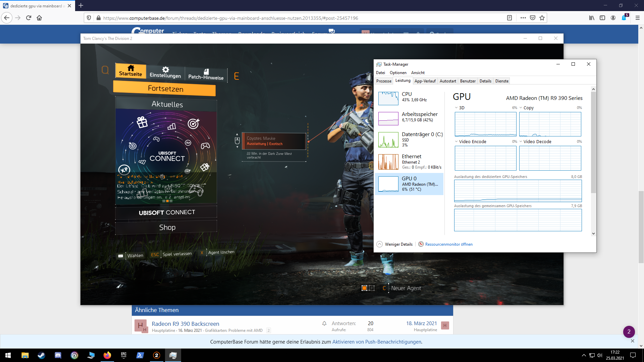Open Discord from the taskbar
Image resolution: width=644 pixels, height=362 pixels.
point(58,355)
